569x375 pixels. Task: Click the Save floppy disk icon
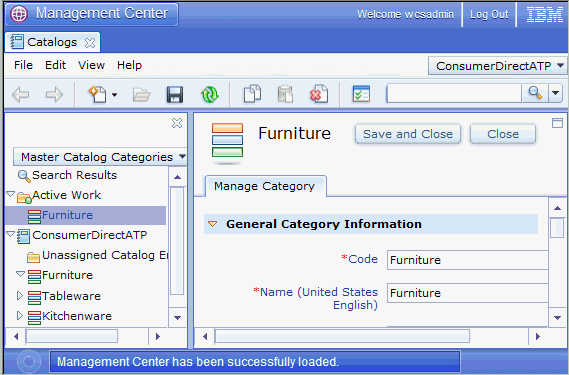tap(175, 95)
